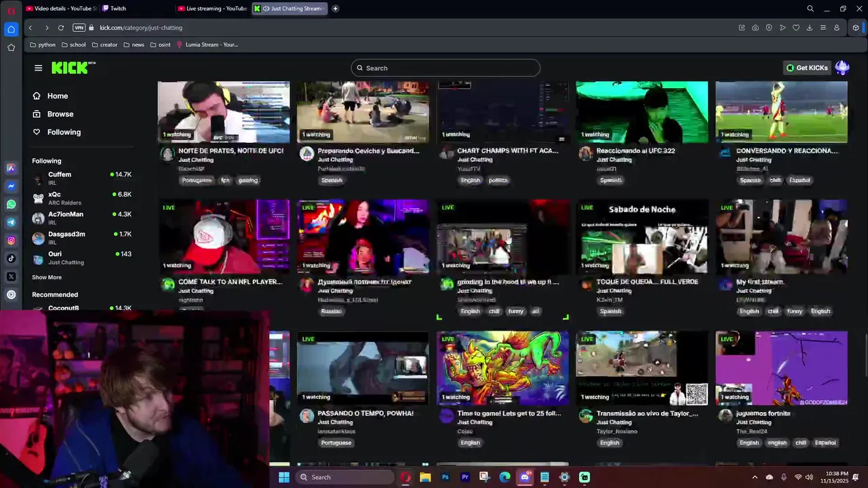Open the COME TALK TO AN NFL PLAYER stream thumbnail
Viewport: 868px width, 488px height.
(224, 237)
